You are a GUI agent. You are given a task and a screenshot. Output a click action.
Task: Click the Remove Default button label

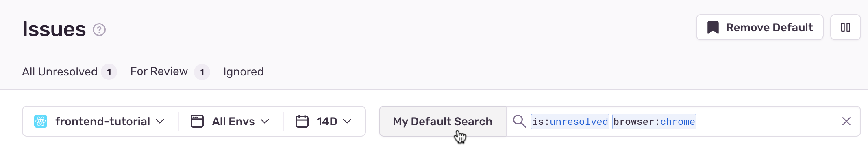coord(769,28)
